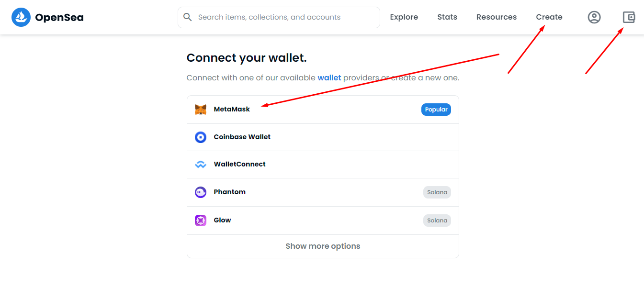Viewport: 644px width, 298px height.
Task: Follow the blue wallet link
Action: click(329, 77)
